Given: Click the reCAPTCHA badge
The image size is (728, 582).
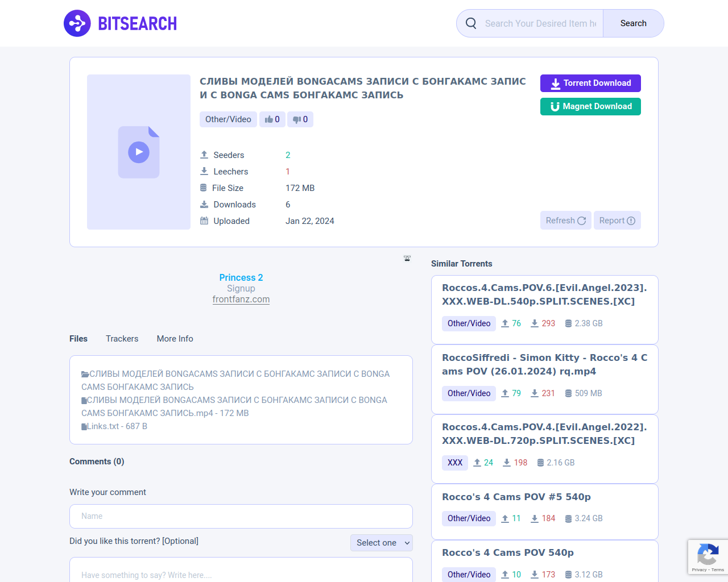Looking at the screenshot, I should 708,557.
